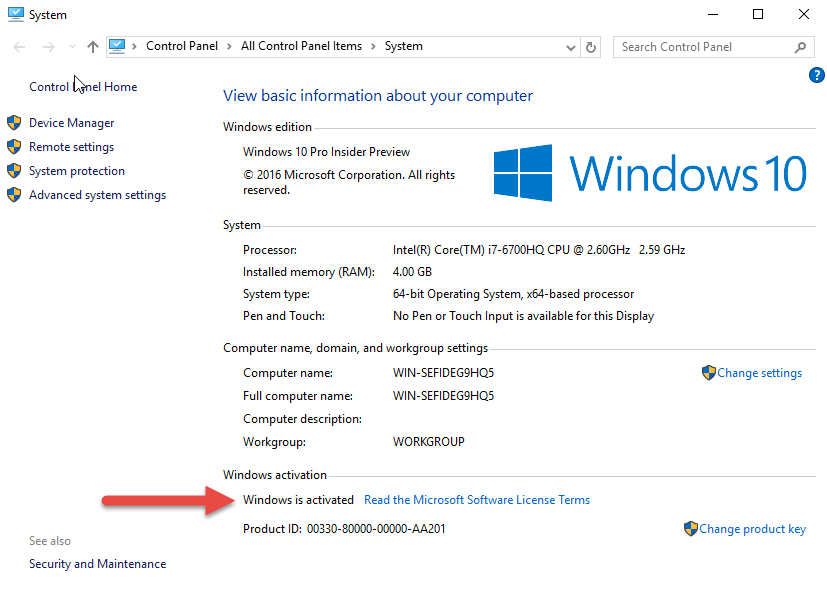Screen dimensions: 827x590
Task: Click the 'Pen and Touch:' label
Action: tap(284, 316)
